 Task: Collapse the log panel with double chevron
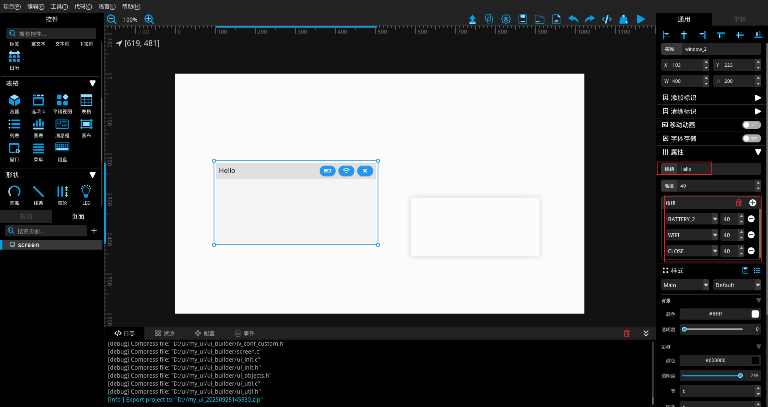(646, 334)
